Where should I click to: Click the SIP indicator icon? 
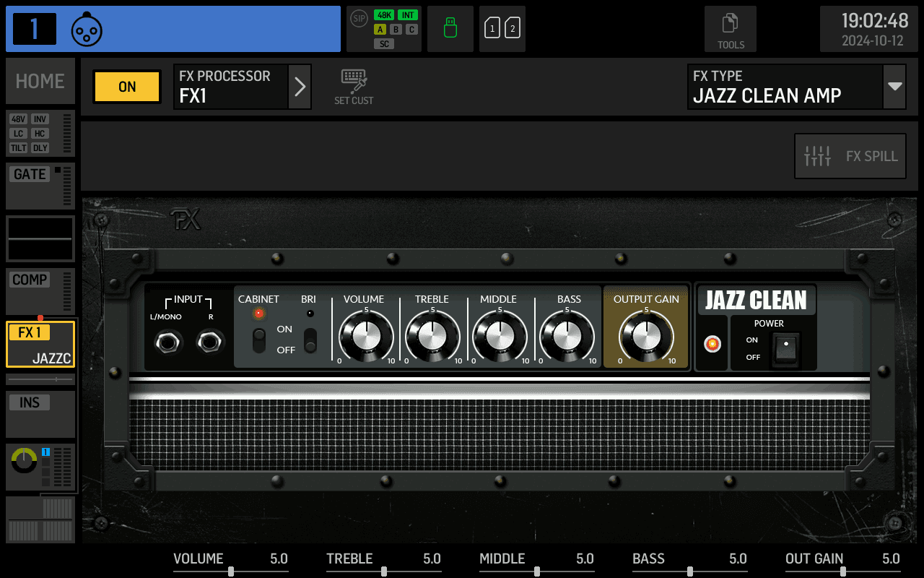click(x=359, y=18)
